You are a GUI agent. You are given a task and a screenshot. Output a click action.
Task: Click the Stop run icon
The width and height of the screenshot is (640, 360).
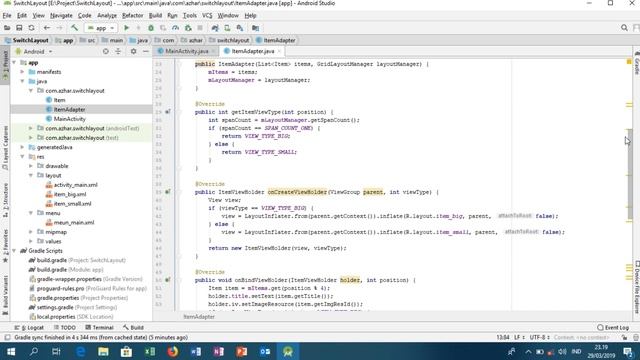pyautogui.click(x=200, y=28)
